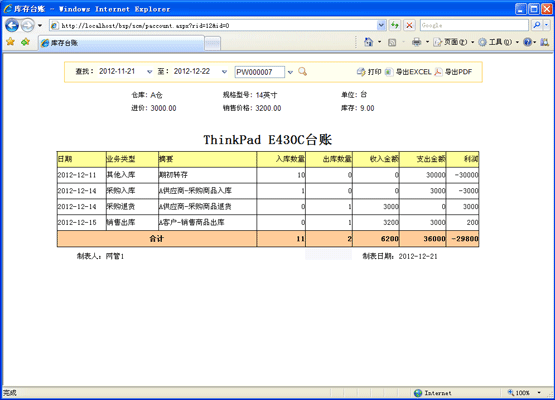
Task: Click the 业务类型 column header
Action: pos(132,159)
